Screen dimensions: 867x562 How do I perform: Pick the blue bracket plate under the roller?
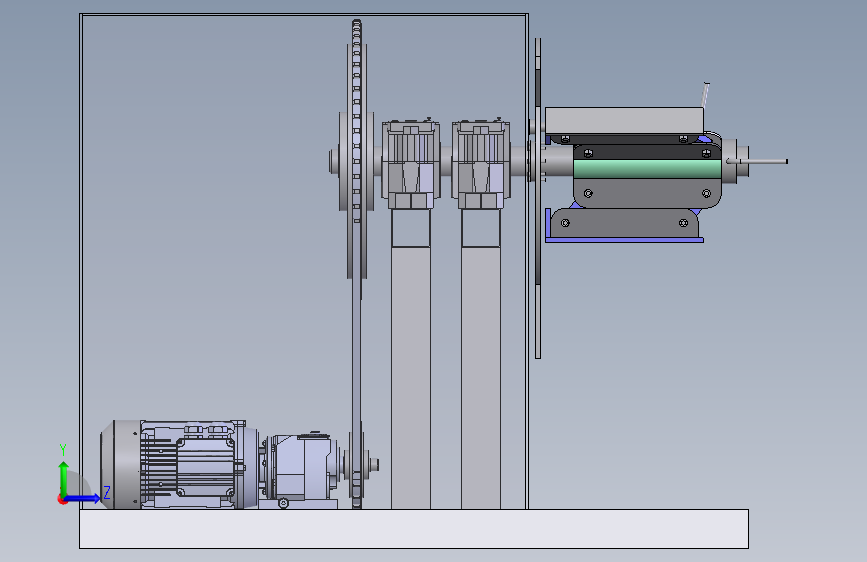tap(624, 240)
